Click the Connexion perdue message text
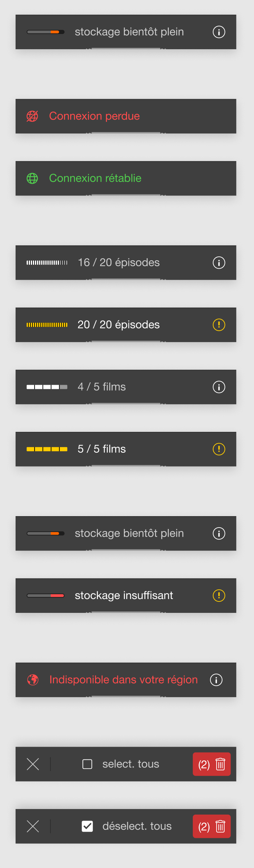The width and height of the screenshot is (254, 868). [94, 116]
